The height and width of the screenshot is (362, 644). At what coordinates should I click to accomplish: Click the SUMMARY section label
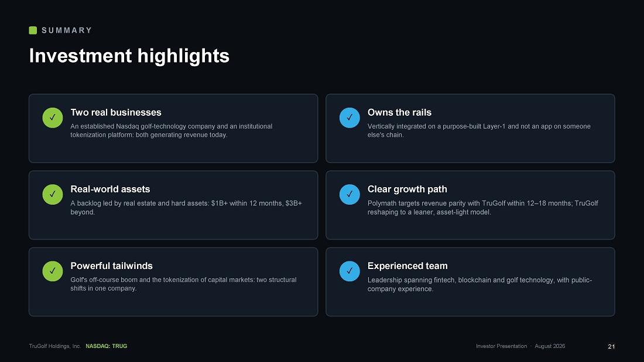tap(67, 30)
